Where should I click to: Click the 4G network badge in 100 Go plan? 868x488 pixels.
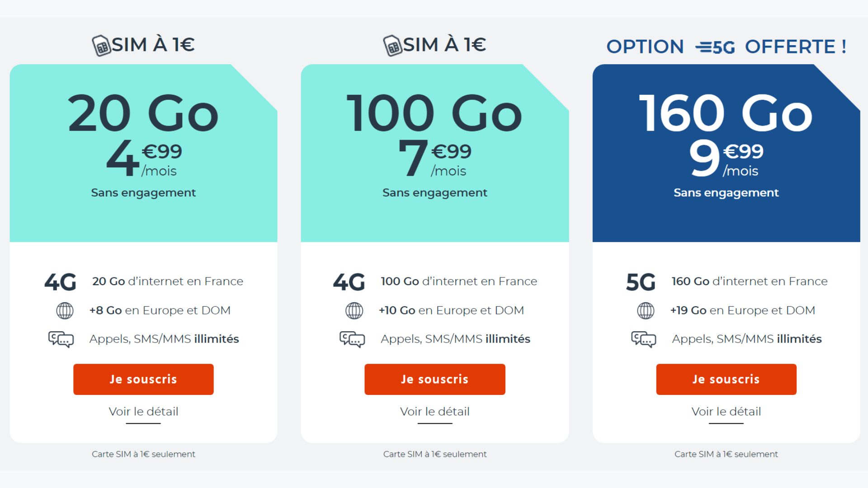pyautogui.click(x=349, y=282)
